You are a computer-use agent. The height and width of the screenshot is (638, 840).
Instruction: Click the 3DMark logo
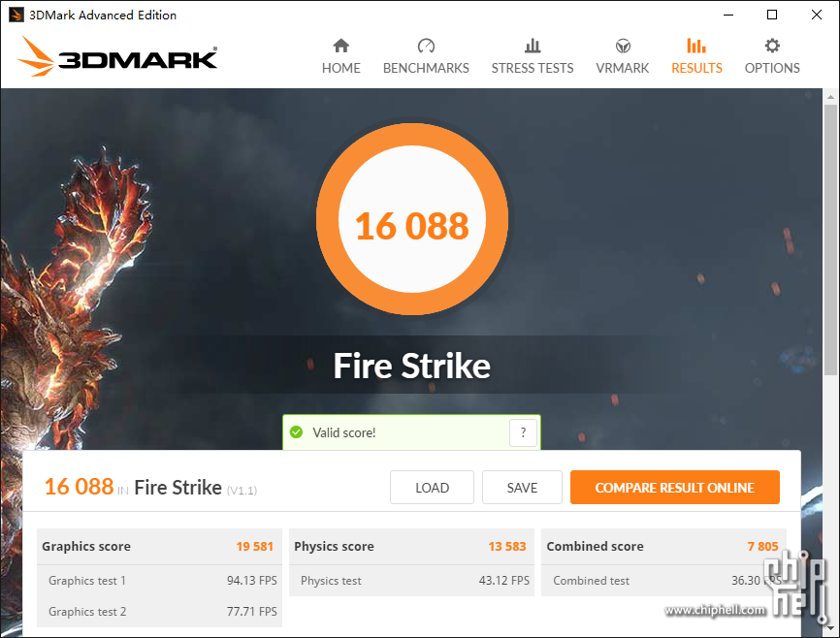117,57
